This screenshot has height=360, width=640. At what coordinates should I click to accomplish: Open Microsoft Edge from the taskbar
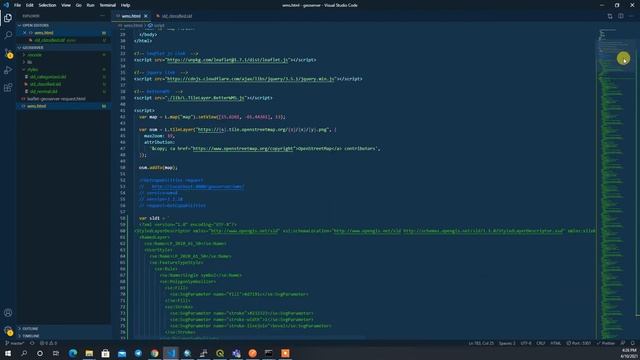(x=73, y=353)
